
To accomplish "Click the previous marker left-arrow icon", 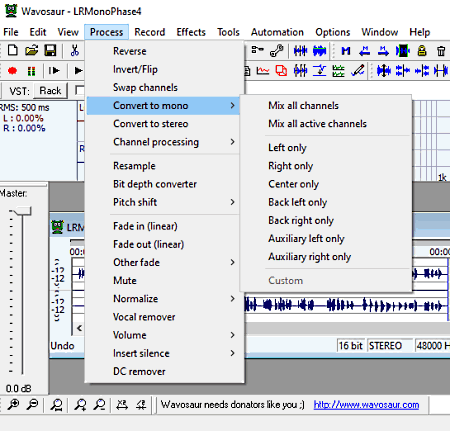I will (x=365, y=51).
